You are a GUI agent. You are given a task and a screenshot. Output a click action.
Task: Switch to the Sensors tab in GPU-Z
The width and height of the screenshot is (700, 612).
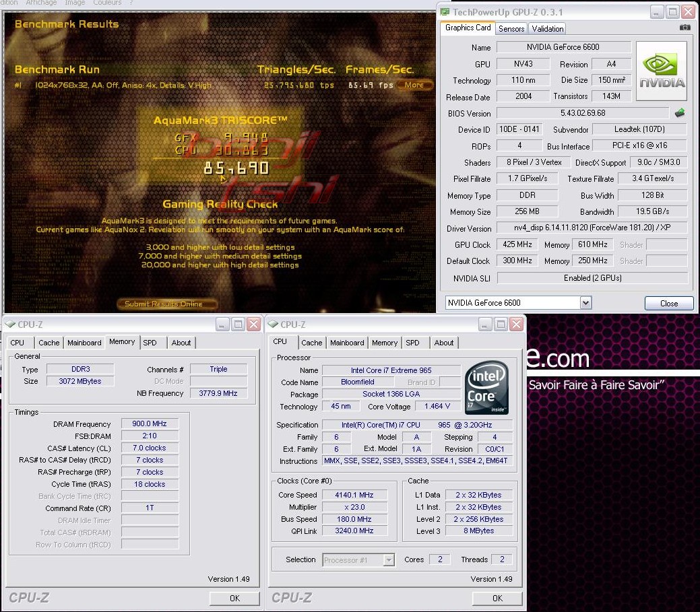pyautogui.click(x=511, y=28)
